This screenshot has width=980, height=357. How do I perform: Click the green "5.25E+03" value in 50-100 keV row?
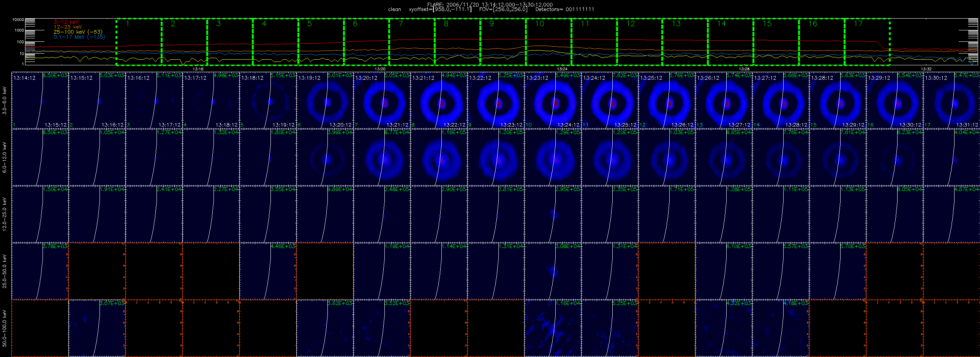pyautogui.click(x=625, y=303)
